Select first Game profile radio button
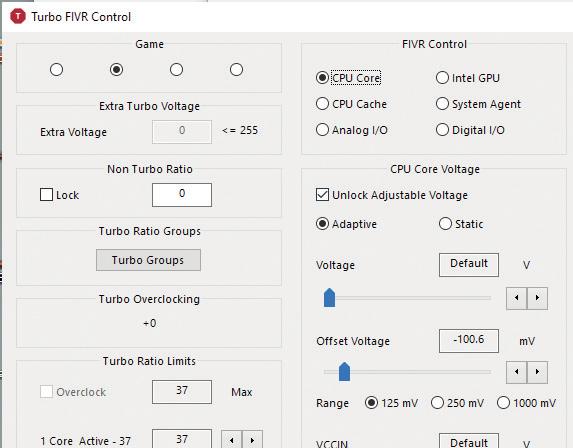The width and height of the screenshot is (573, 448). 56,69
